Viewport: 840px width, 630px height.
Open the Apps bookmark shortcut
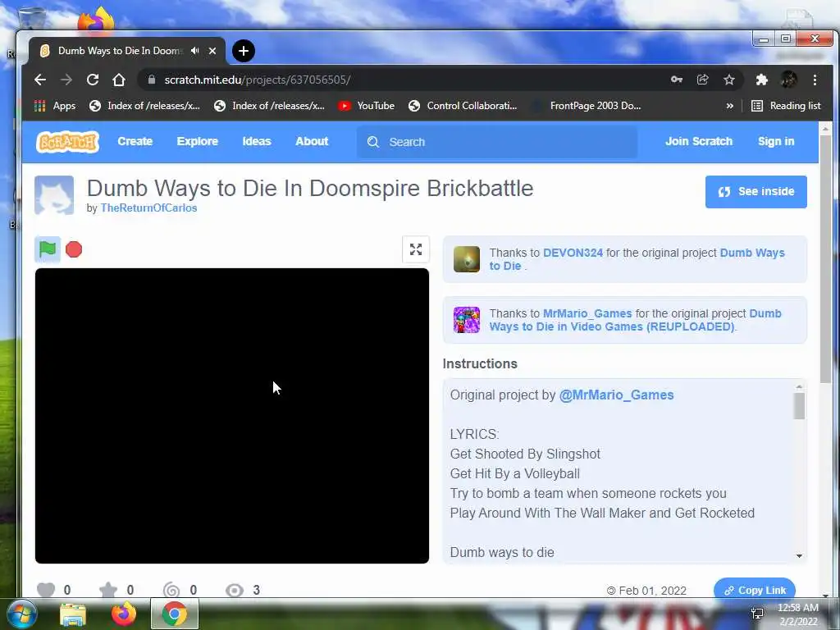55,106
